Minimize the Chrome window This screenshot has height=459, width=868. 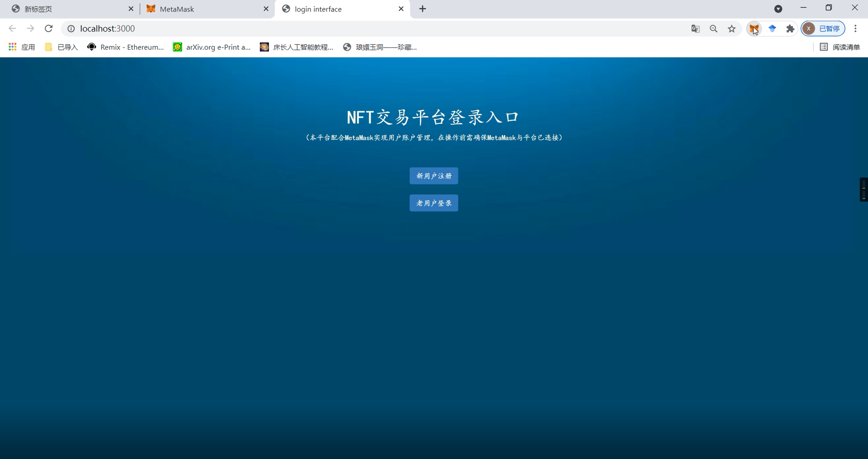click(x=803, y=8)
